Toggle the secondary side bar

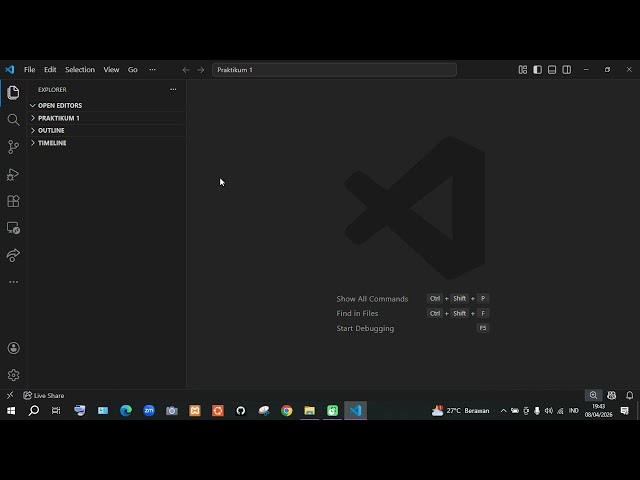pos(567,70)
